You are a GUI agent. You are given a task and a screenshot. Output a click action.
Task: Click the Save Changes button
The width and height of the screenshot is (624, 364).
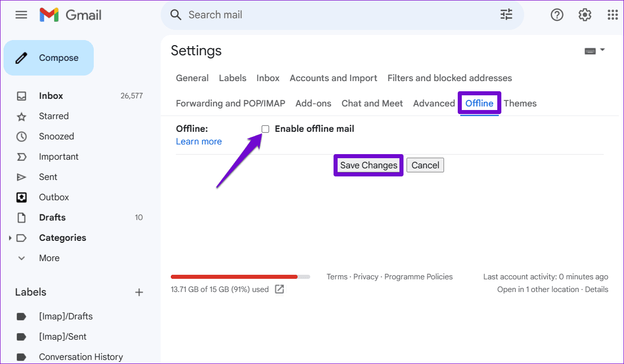(x=368, y=165)
